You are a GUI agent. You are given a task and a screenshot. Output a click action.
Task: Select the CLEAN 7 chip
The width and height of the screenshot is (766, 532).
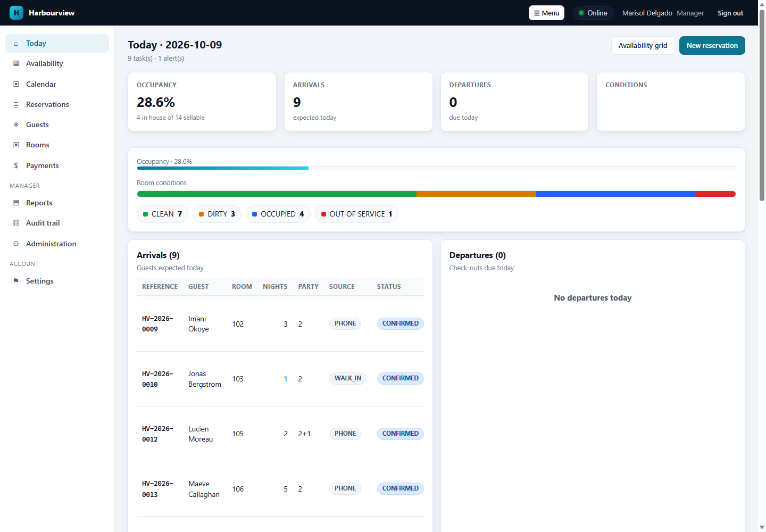click(x=162, y=214)
